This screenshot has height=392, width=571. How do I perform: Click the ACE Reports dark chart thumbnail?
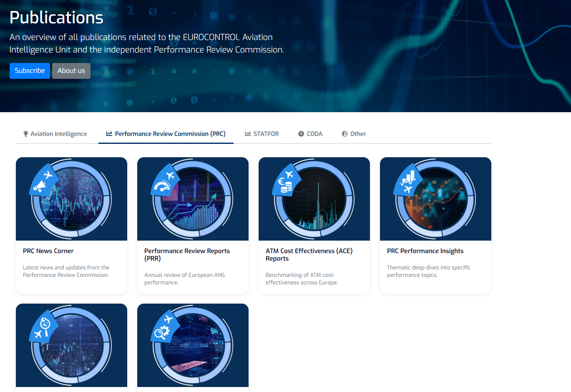314,199
